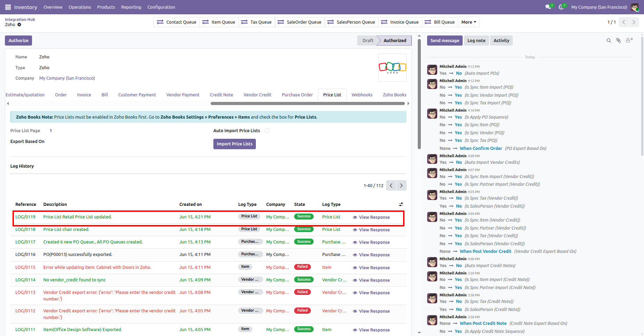
Task: Click eye icon for LOG/0112 View Response
Action: 355,311
